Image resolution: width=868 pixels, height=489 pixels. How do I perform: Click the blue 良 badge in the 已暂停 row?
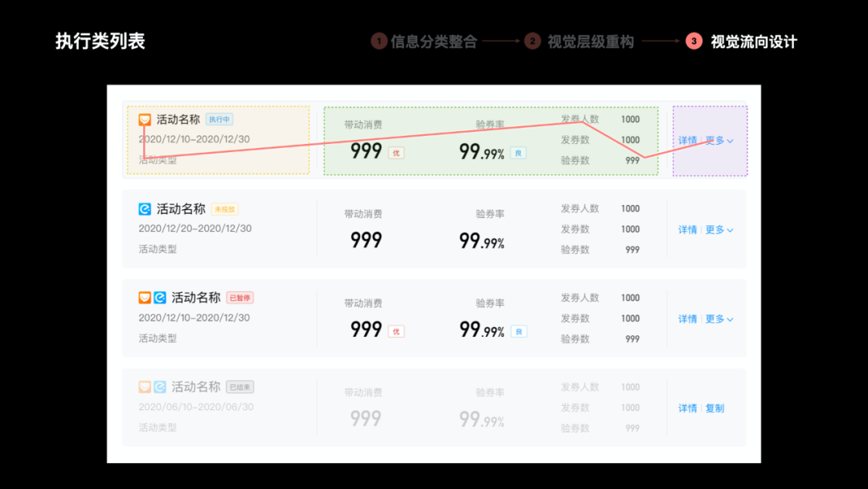click(x=518, y=331)
